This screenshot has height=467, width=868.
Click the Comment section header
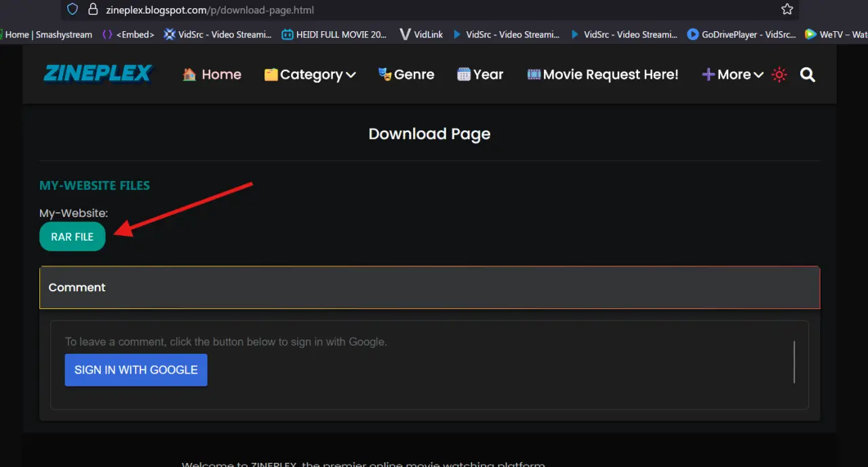pyautogui.click(x=430, y=287)
